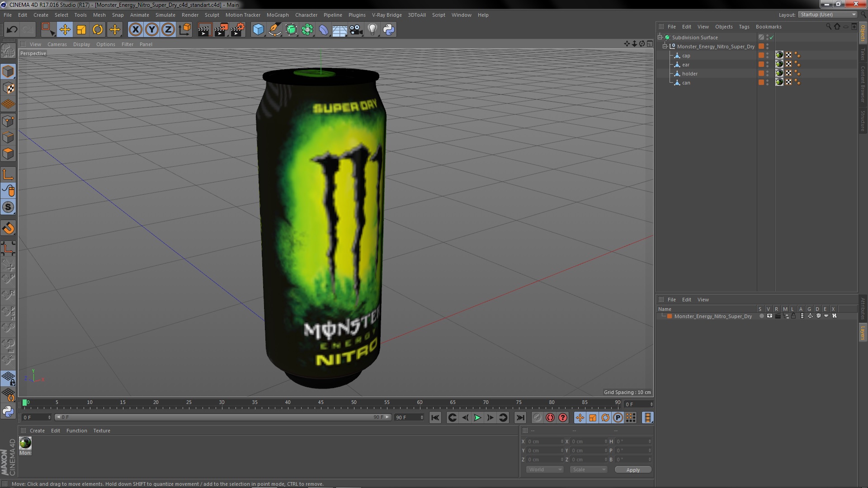This screenshot has height=488, width=868.
Task: Toggle visibility dots for can object
Action: [x=767, y=82]
